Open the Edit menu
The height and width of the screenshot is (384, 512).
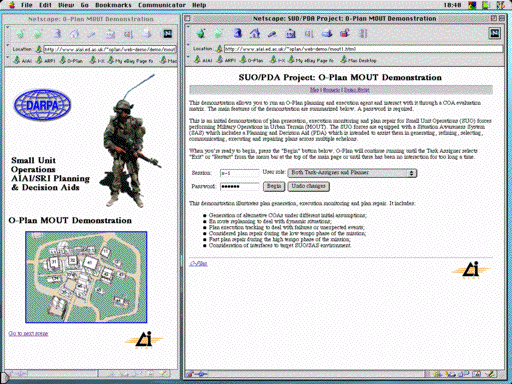[45, 5]
